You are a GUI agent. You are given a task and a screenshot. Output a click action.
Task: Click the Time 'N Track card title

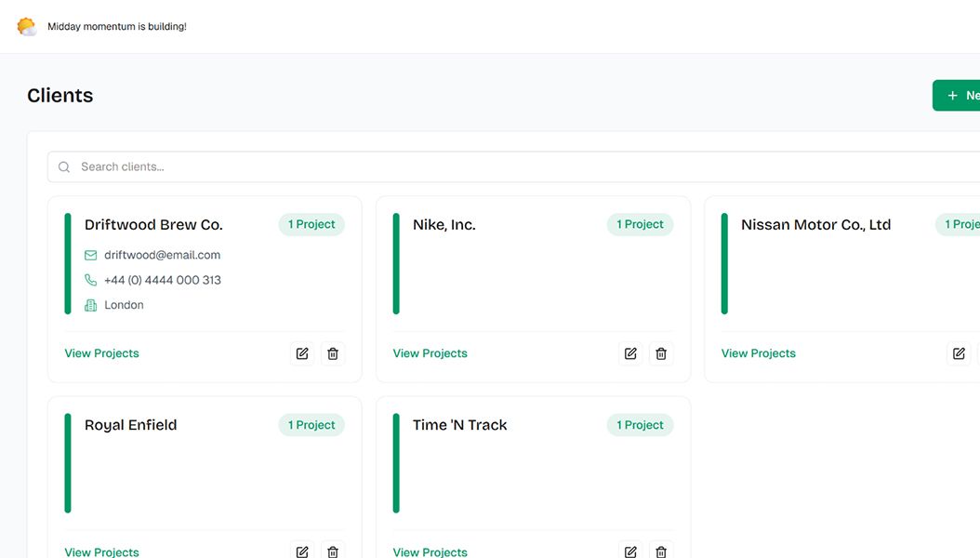[460, 425]
